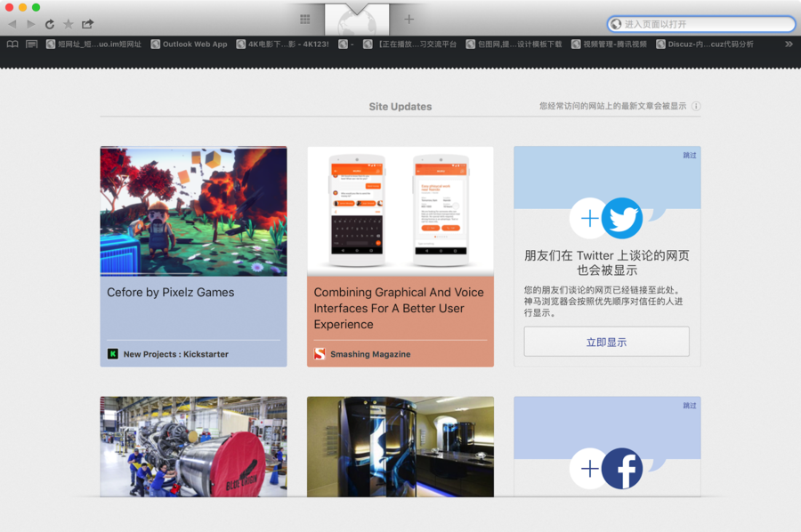Viewport: 801px width, 532px height.
Task: Open the Cefore by Pixelz Games article
Action: tap(171, 293)
